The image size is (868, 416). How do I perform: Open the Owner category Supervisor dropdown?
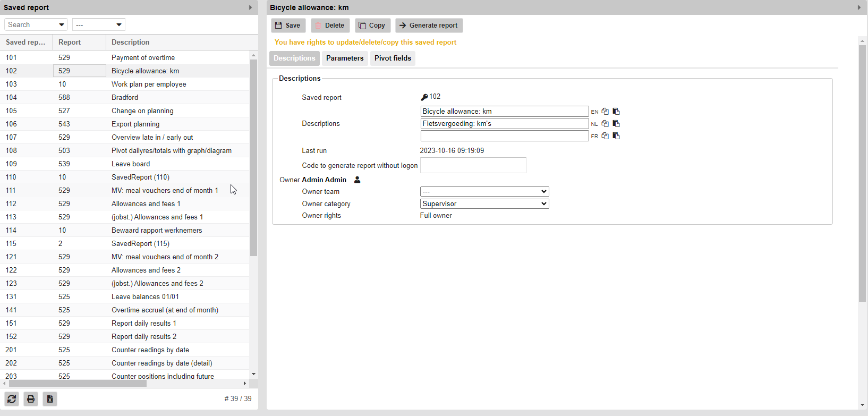pos(484,204)
